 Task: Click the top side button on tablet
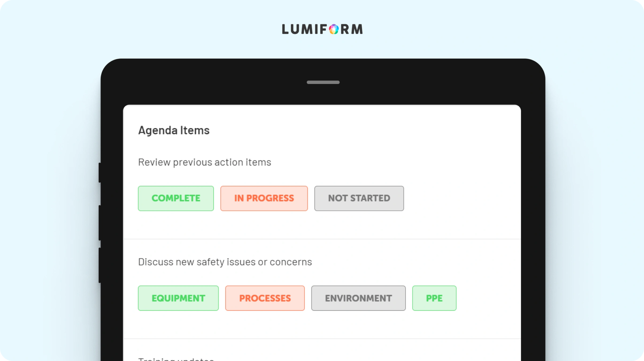(100, 172)
